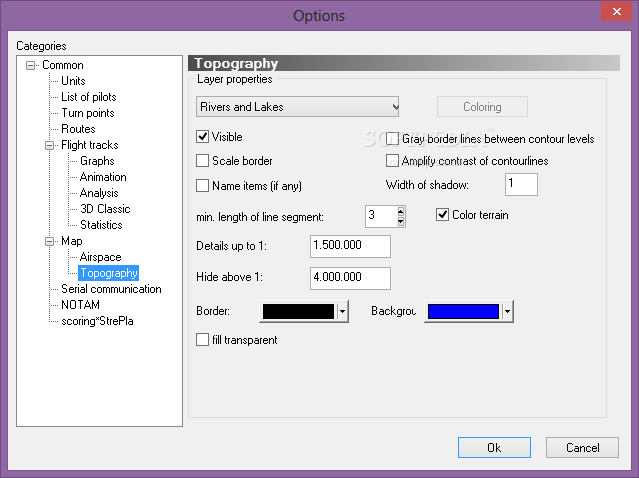Confirm with the Ok button
The width and height of the screenshot is (639, 478).
[494, 447]
